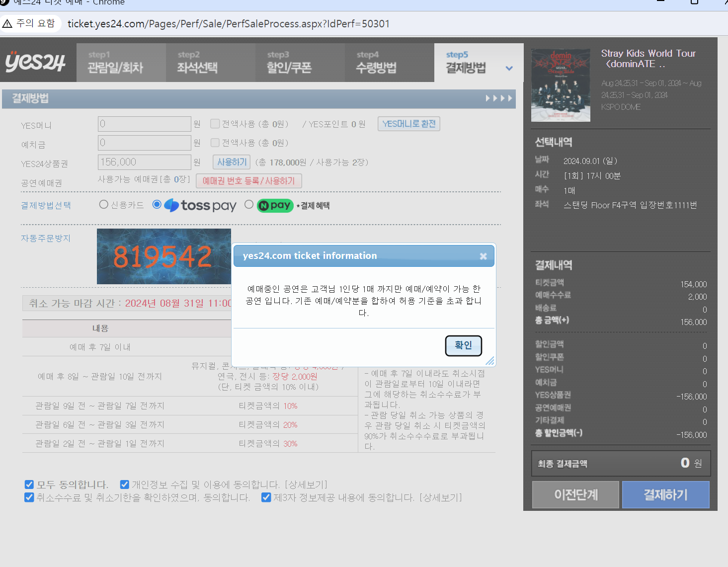Click the YES상품권 -156,000 value
Screen dimensions: 728x567
(x=692, y=397)
